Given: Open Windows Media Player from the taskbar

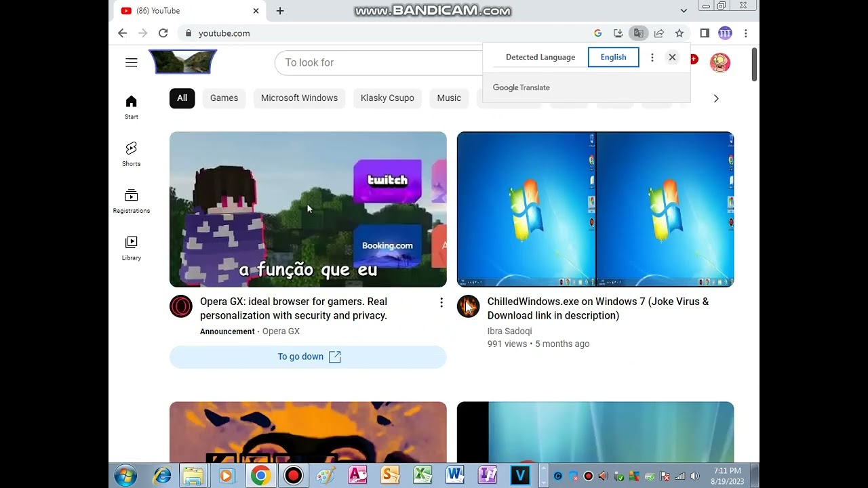Looking at the screenshot, I should [226, 476].
